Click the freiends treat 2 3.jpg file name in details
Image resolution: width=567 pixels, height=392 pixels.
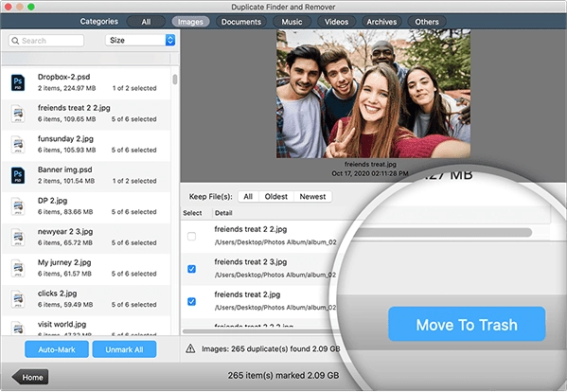(251, 262)
